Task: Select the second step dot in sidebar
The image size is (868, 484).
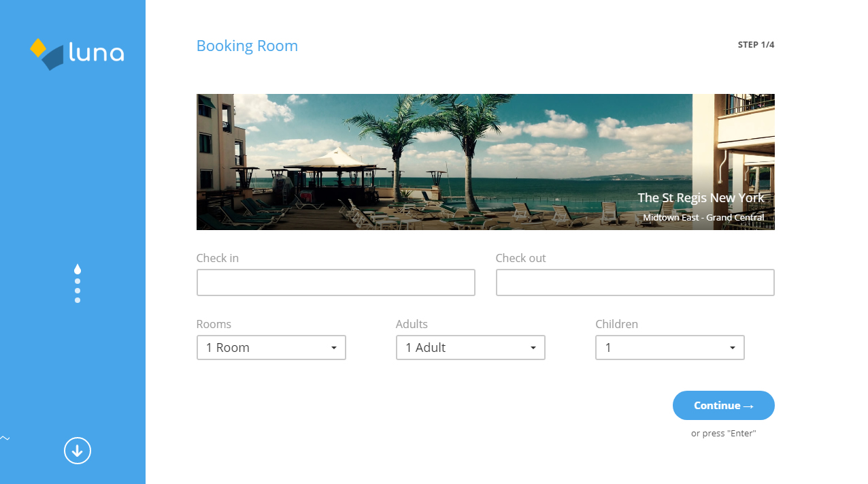Action: (x=78, y=281)
